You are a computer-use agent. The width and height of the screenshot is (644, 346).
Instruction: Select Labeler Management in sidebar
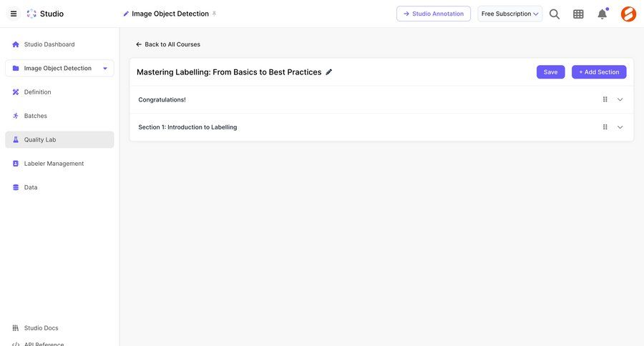[54, 164]
